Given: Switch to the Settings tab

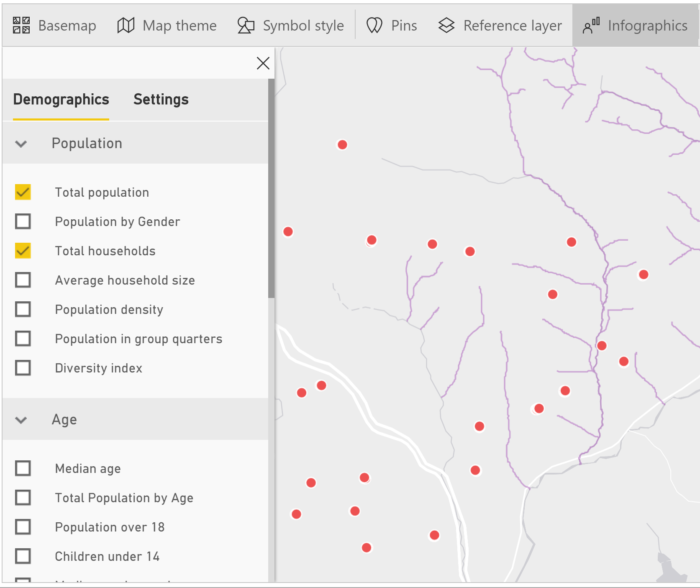Looking at the screenshot, I should tap(161, 99).
